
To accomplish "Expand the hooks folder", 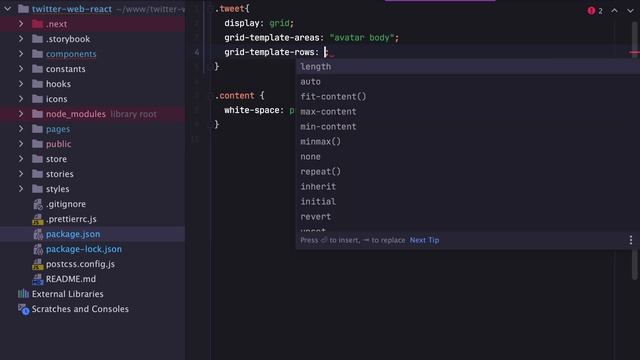I will coord(20,84).
